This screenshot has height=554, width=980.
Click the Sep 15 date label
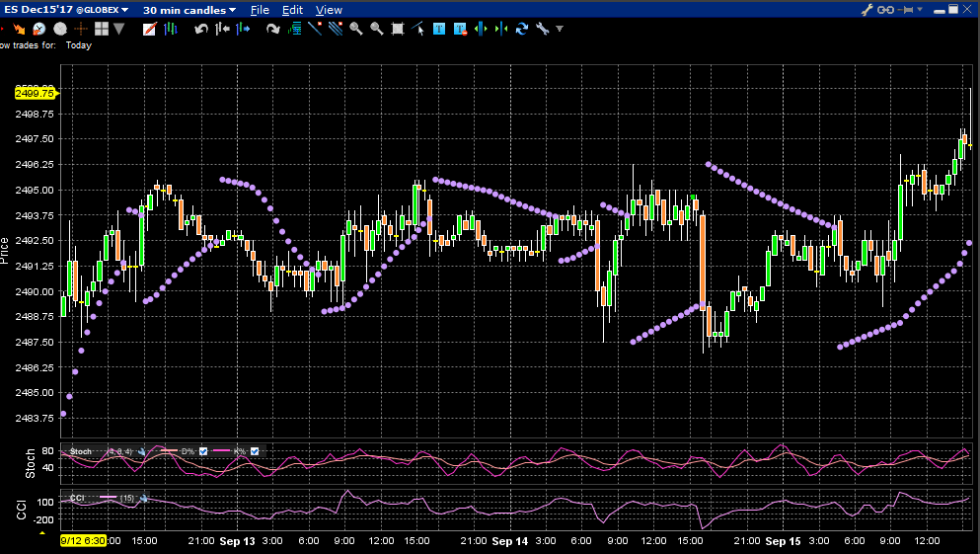point(783,541)
